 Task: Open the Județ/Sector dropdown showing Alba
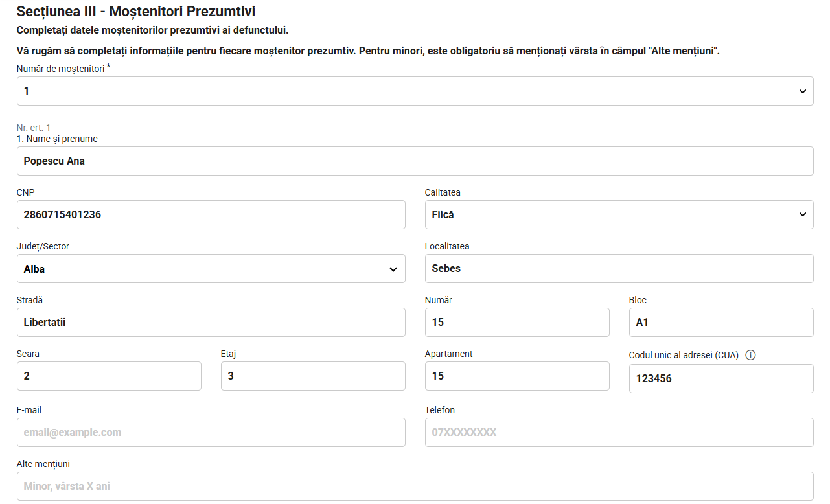[x=211, y=269]
